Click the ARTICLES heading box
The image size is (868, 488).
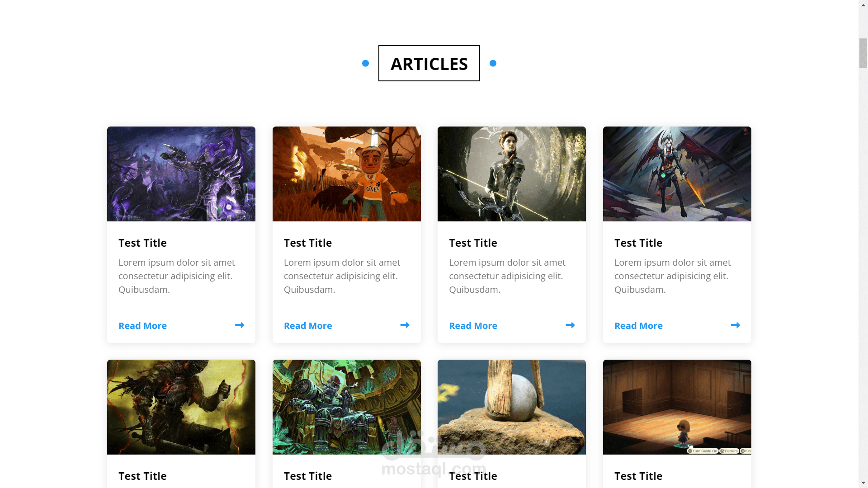click(429, 63)
